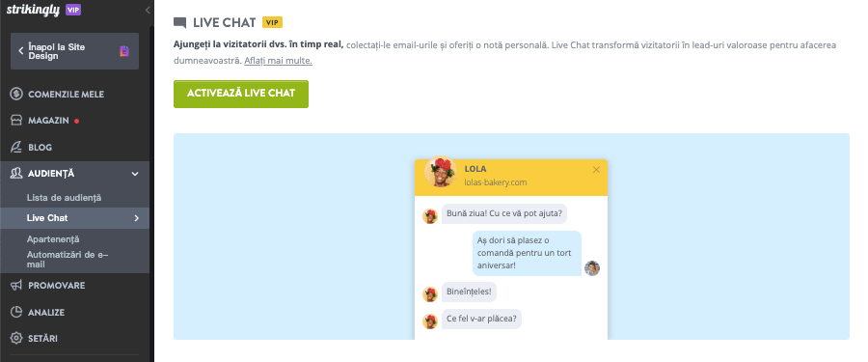Open the Setări gear icon
The image size is (868, 362).
[x=16, y=338]
